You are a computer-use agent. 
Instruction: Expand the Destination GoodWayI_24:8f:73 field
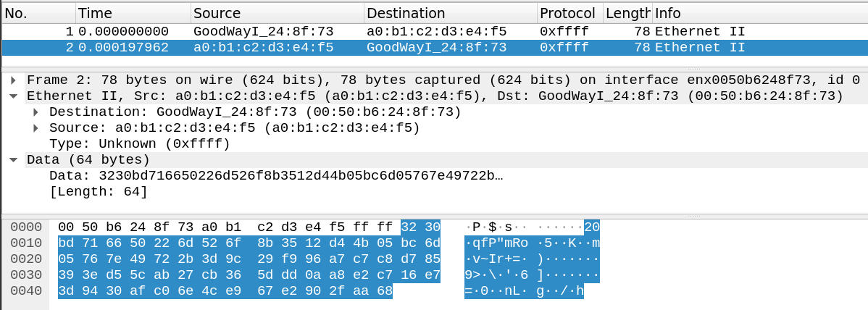[x=36, y=112]
